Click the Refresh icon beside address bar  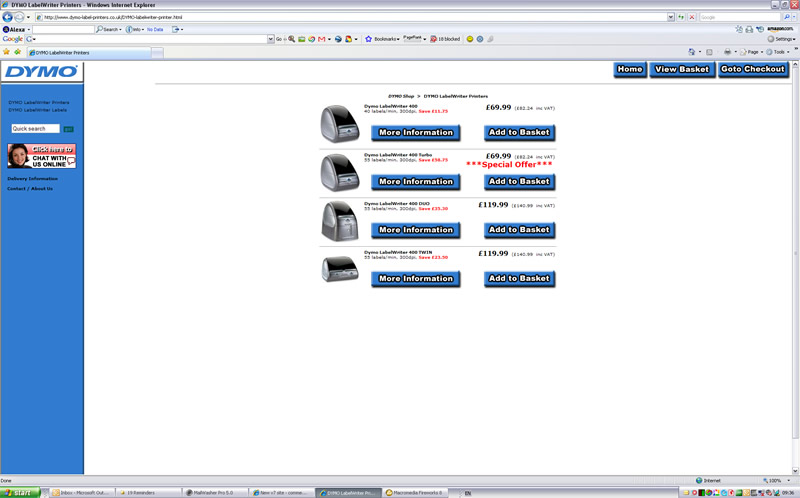click(x=680, y=17)
